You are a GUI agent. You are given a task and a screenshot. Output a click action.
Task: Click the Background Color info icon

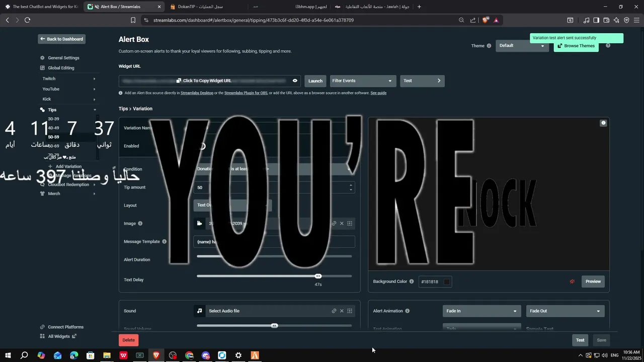412,282
